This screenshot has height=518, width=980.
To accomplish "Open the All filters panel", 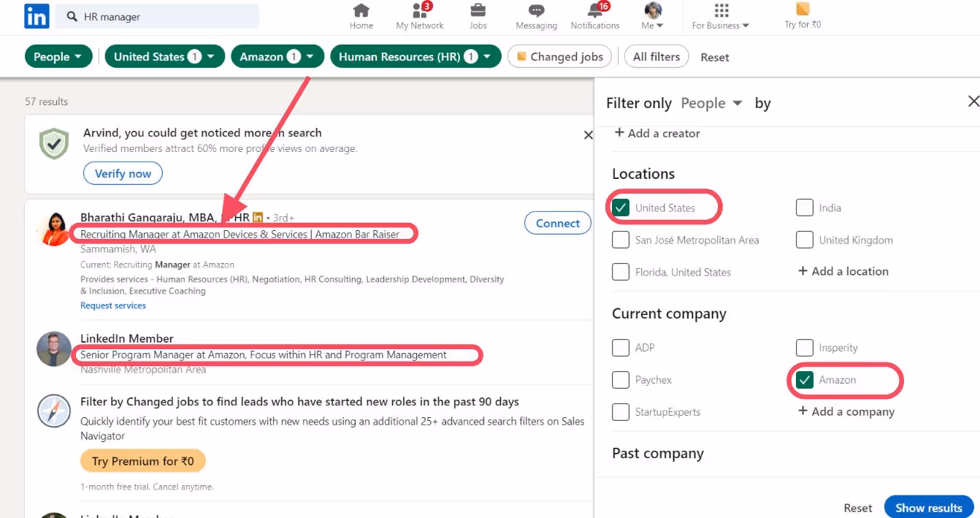I will tap(656, 56).
